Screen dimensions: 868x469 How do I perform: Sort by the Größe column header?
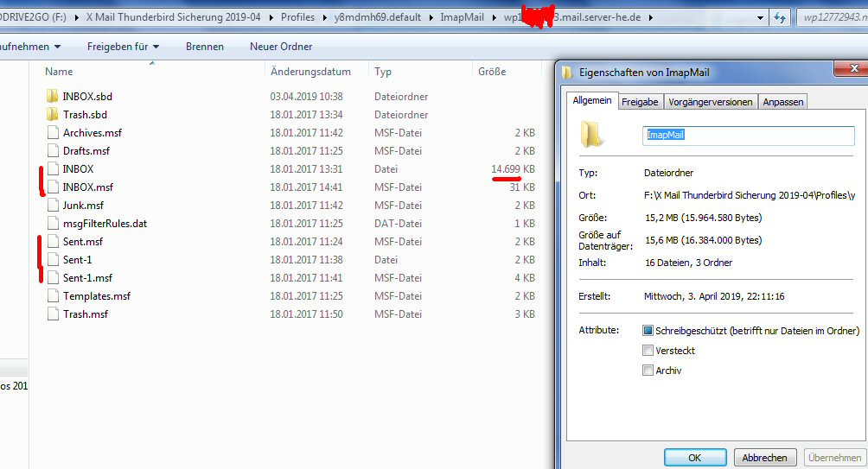click(492, 72)
